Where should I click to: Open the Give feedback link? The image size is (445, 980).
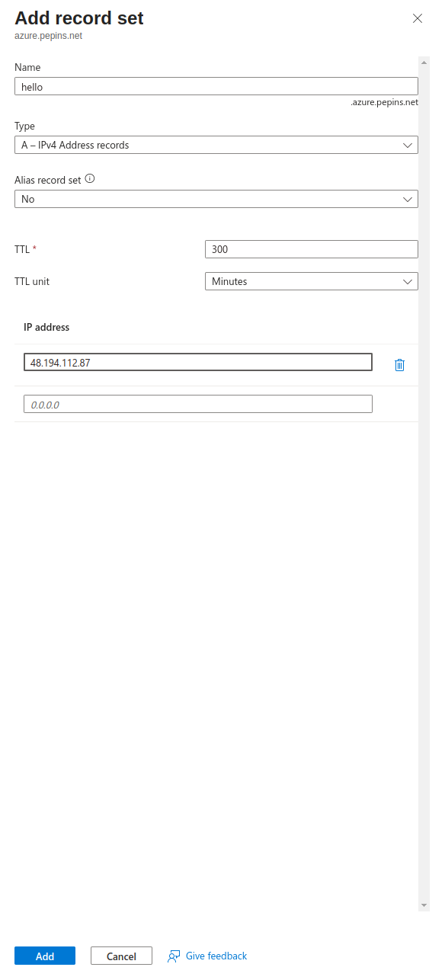click(x=216, y=956)
